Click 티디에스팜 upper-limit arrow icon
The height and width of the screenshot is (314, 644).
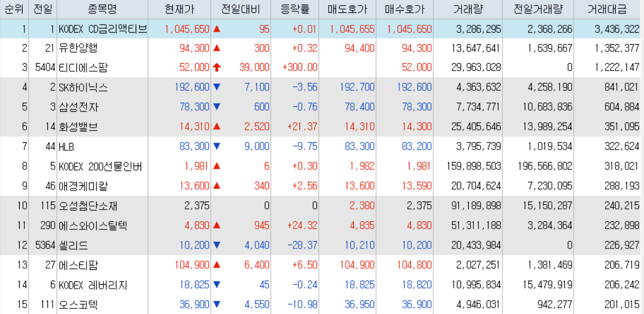[217, 68]
